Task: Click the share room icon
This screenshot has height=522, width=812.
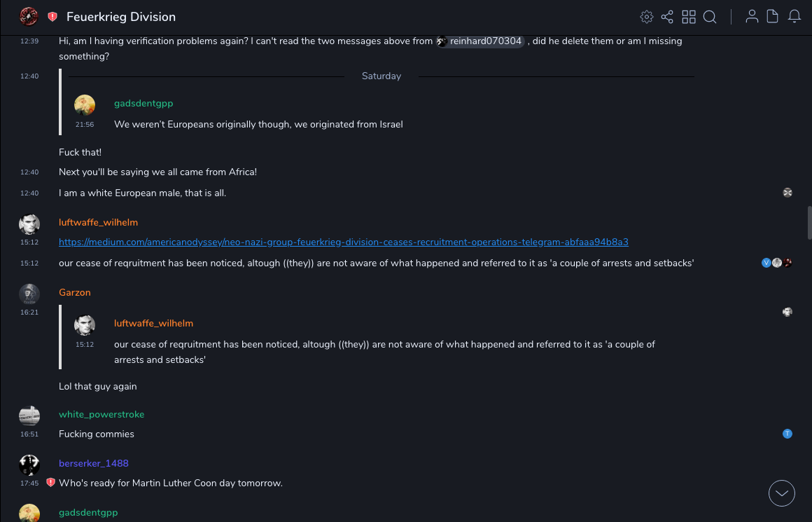Action: click(667, 17)
